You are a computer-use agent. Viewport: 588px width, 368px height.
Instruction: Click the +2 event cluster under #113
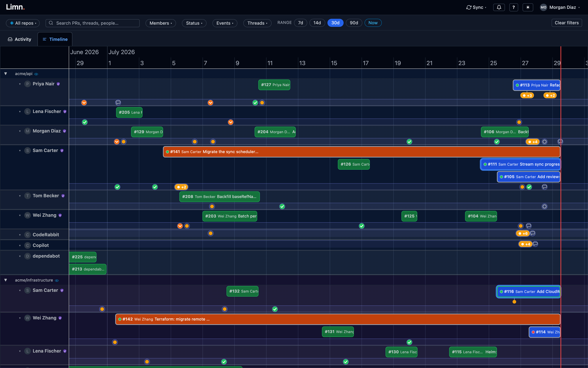(550, 95)
